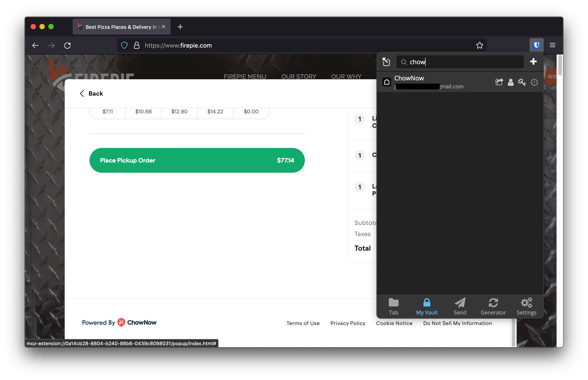Click the search magnifier icon
588x380 pixels.
click(404, 62)
